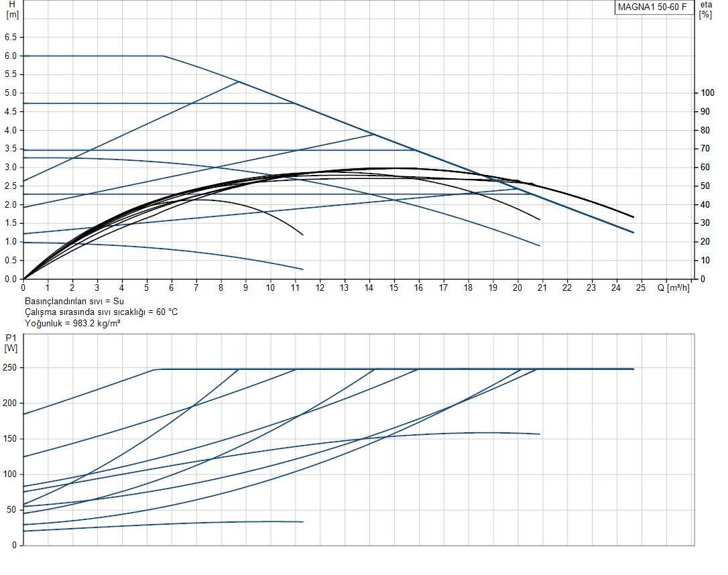The image size is (728, 575).
Task: Click flow axis value 10
Action: pyautogui.click(x=270, y=287)
